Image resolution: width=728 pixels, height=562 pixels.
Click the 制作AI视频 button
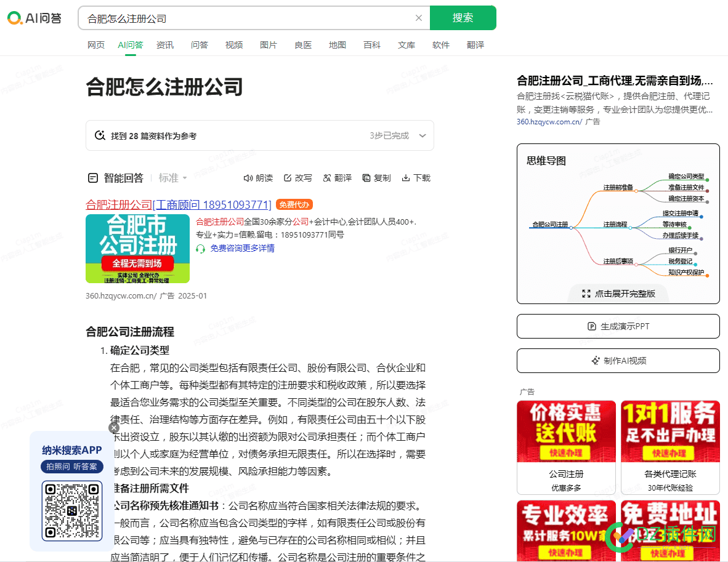pos(618,361)
